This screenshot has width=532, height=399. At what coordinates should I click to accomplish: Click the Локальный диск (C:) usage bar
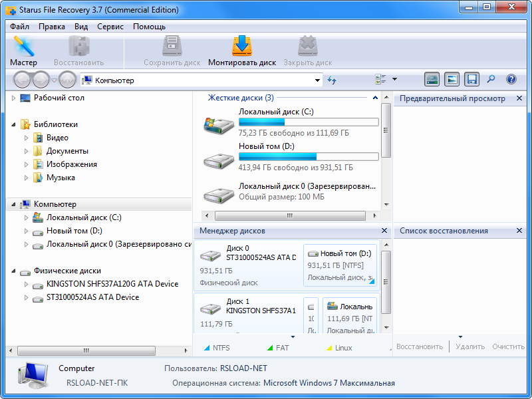pos(309,122)
